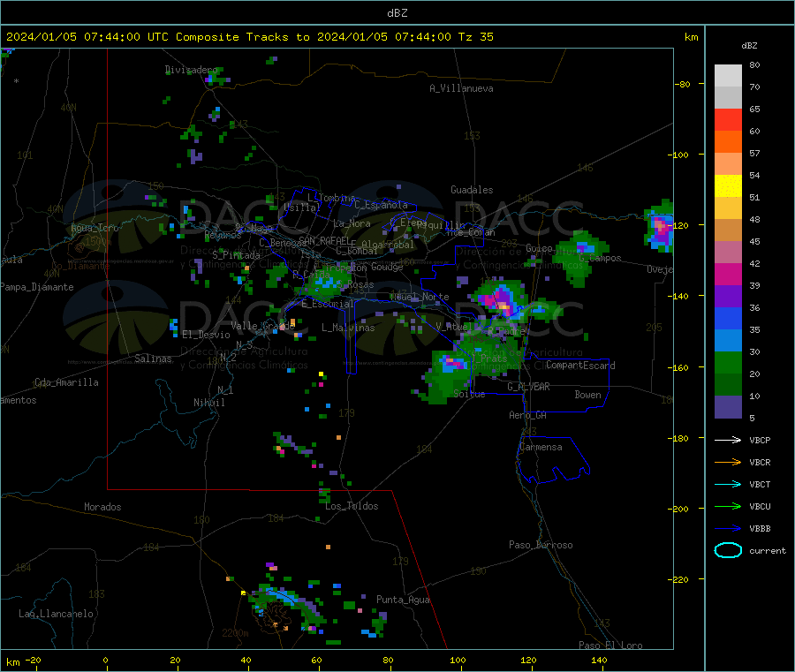Image resolution: width=795 pixels, height=672 pixels.
Task: Click the Carmensa map label
Action: tap(541, 447)
